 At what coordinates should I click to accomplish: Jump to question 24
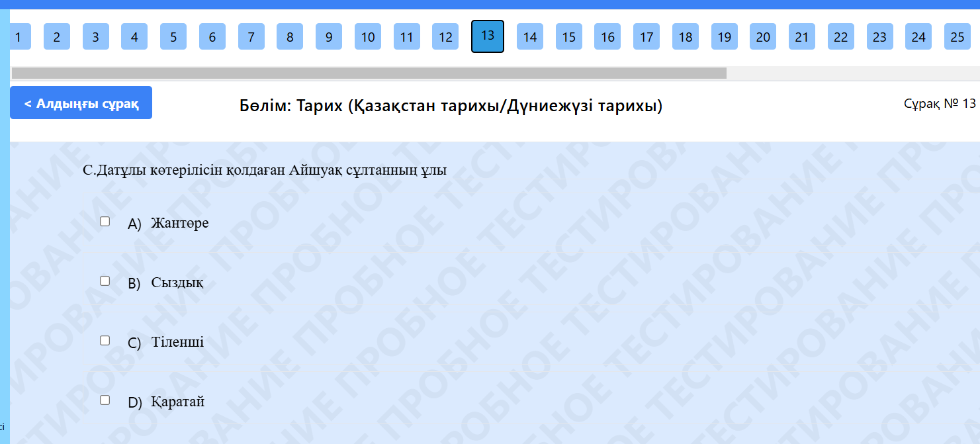[x=918, y=36]
